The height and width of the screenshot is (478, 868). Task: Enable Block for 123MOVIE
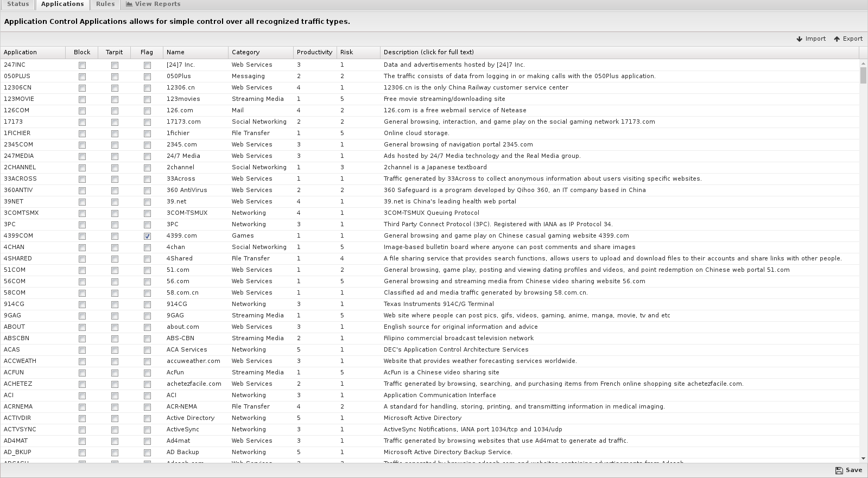[x=82, y=99]
